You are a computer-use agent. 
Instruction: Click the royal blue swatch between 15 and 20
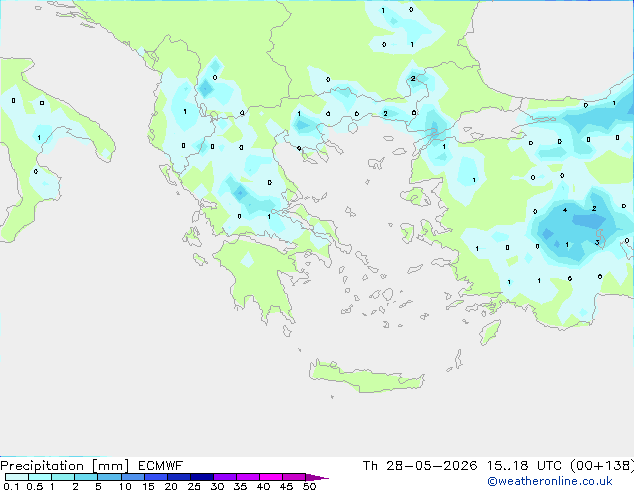(156, 477)
